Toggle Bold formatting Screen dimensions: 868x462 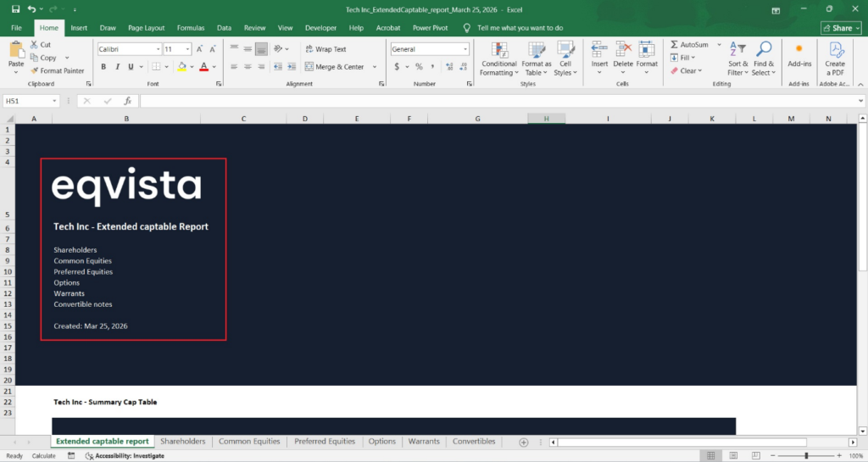click(x=103, y=67)
